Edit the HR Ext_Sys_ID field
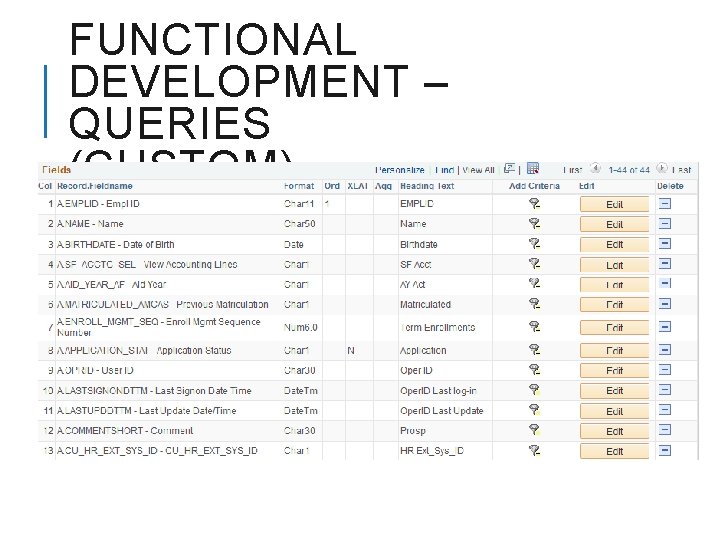Screen dimensions: 720x540 tap(614, 451)
